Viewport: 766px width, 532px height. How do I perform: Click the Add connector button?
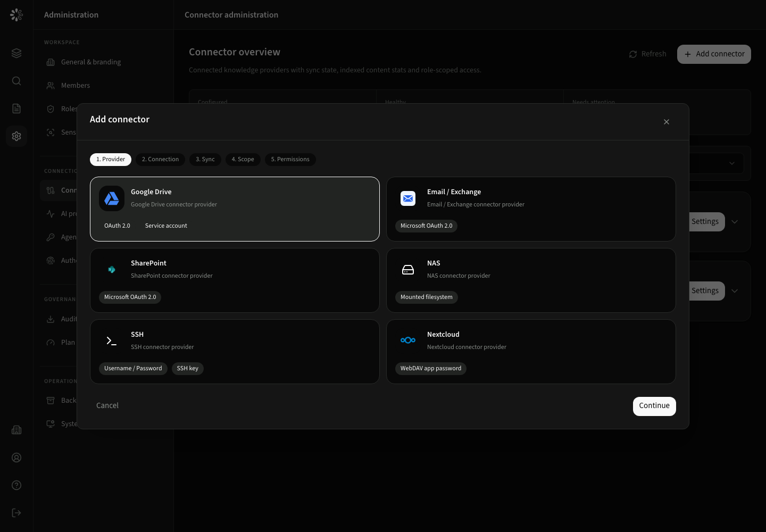pos(714,54)
